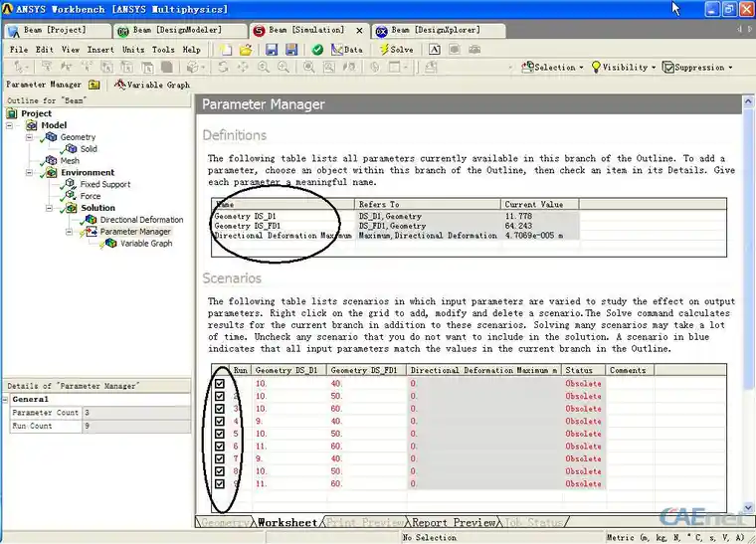Uncheck scenario run 3 checkbox
Viewport: 756px width, 544px height.
click(220, 409)
